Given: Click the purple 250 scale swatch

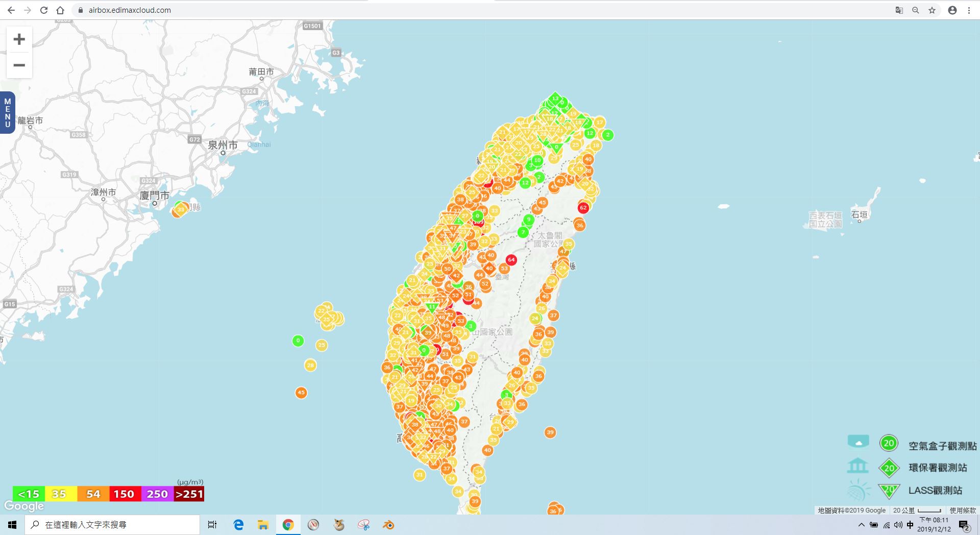Looking at the screenshot, I should click(157, 494).
